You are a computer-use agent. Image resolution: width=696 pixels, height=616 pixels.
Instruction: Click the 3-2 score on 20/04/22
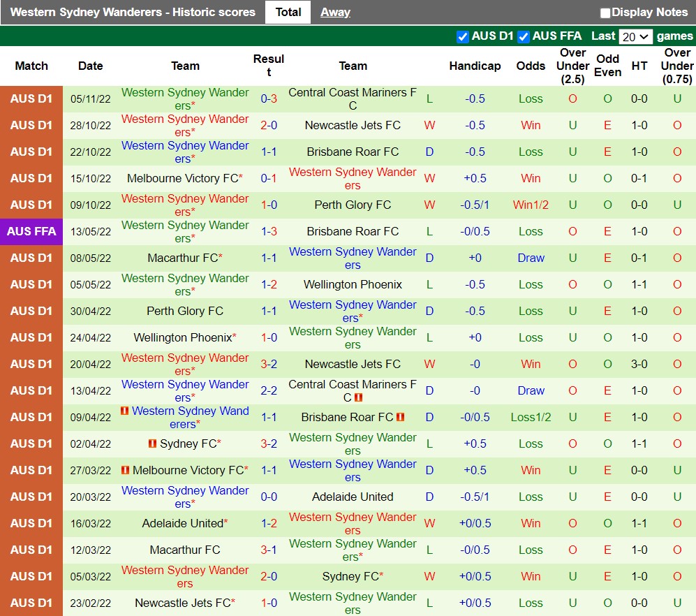pos(269,364)
